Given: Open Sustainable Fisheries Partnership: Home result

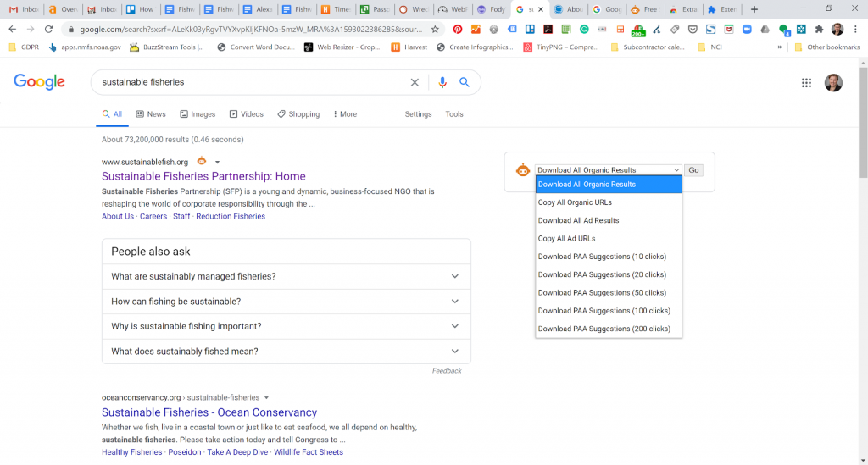Looking at the screenshot, I should pyautogui.click(x=203, y=176).
